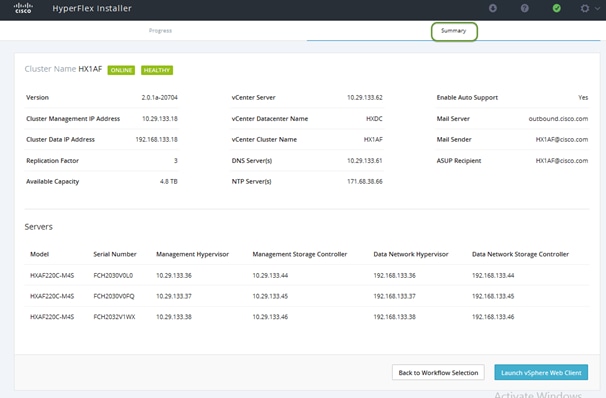This screenshot has width=606, height=398.
Task: Select serial number FCH2032V1WX
Action: (x=114, y=317)
